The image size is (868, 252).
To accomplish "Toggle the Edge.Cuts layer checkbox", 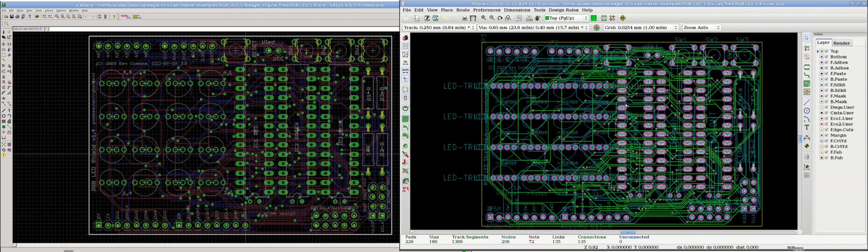I will (x=826, y=130).
